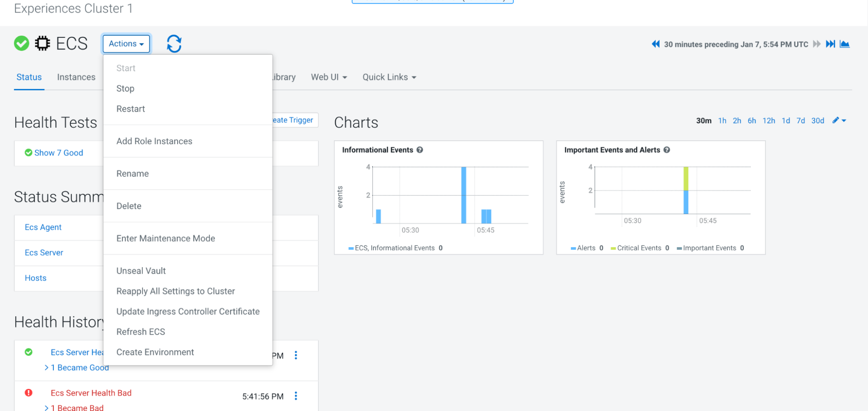This screenshot has height=411, width=868.
Task: Click the pencil edit icon above charts
Action: [x=836, y=120]
